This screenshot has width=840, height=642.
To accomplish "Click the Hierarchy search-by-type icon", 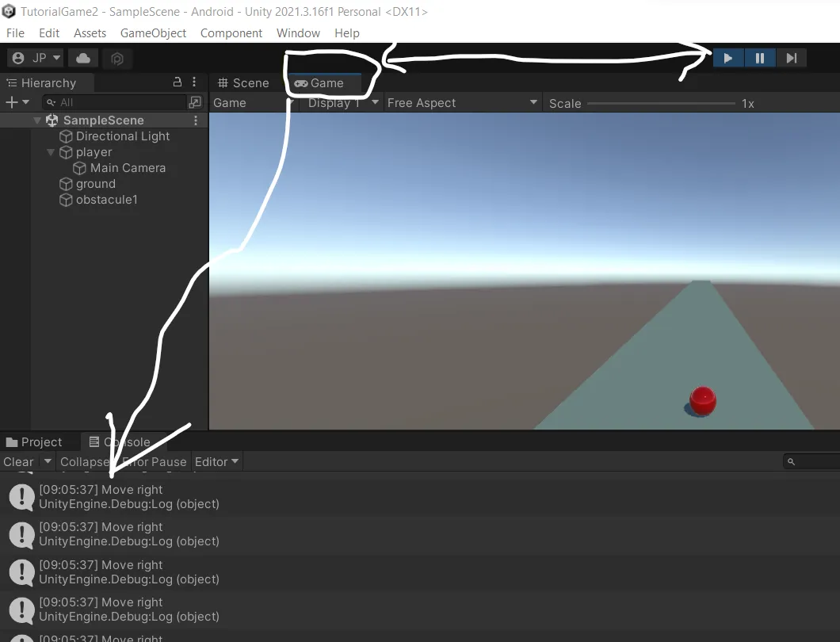I will click(195, 102).
